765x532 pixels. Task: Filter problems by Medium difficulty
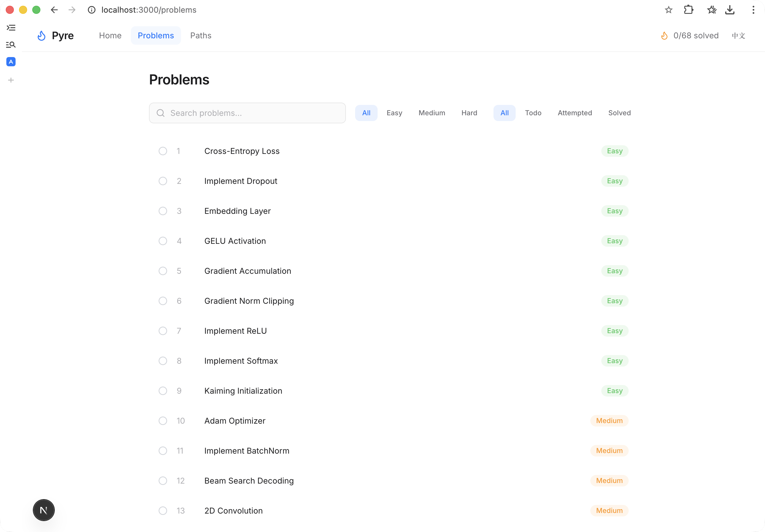point(432,113)
